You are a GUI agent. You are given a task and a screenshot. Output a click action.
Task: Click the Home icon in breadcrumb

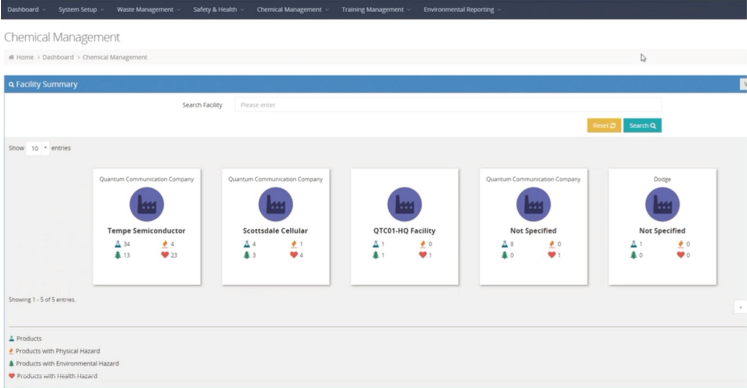pos(11,57)
